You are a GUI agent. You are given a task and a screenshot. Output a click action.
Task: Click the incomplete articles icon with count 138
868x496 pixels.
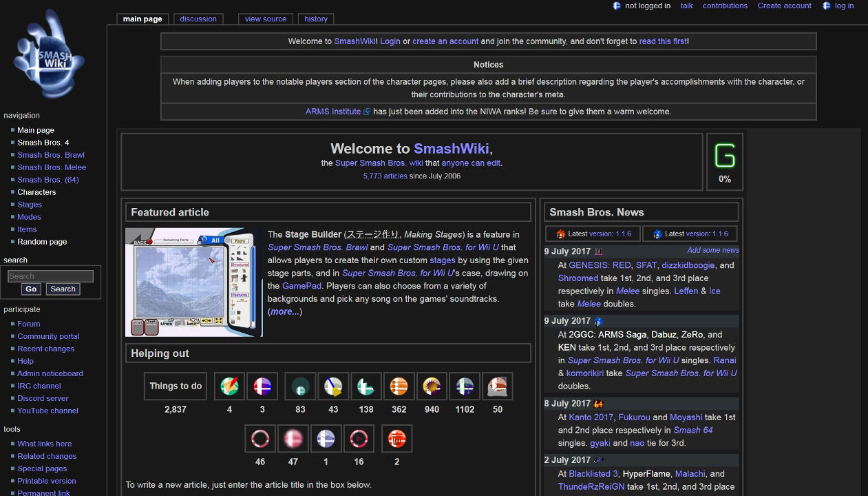366,386
